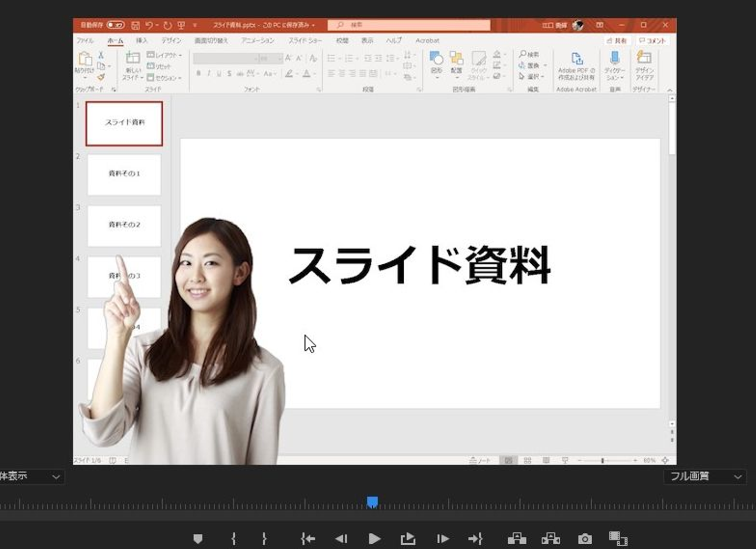The height and width of the screenshot is (549, 756).
Task: Step back one frame
Action: tap(341, 538)
